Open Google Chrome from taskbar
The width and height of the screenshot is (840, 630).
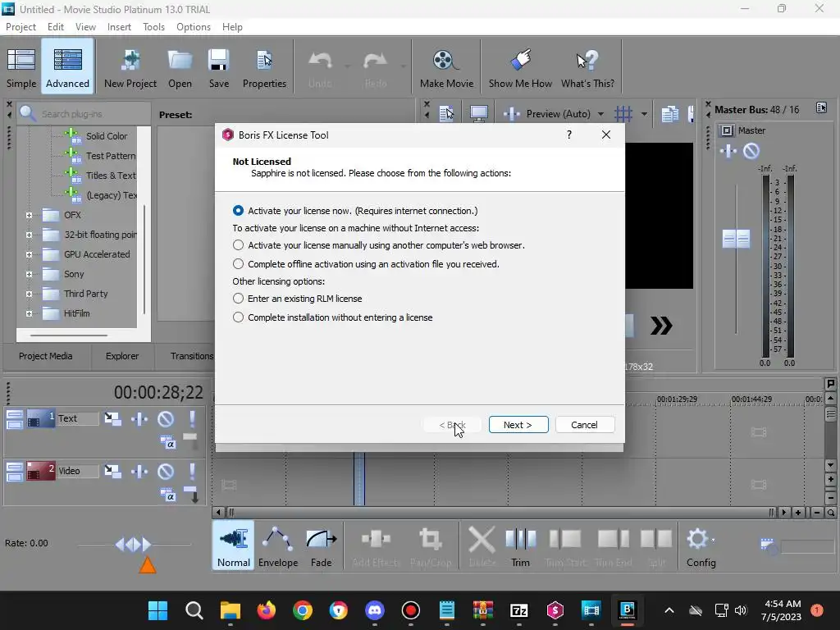point(303,610)
